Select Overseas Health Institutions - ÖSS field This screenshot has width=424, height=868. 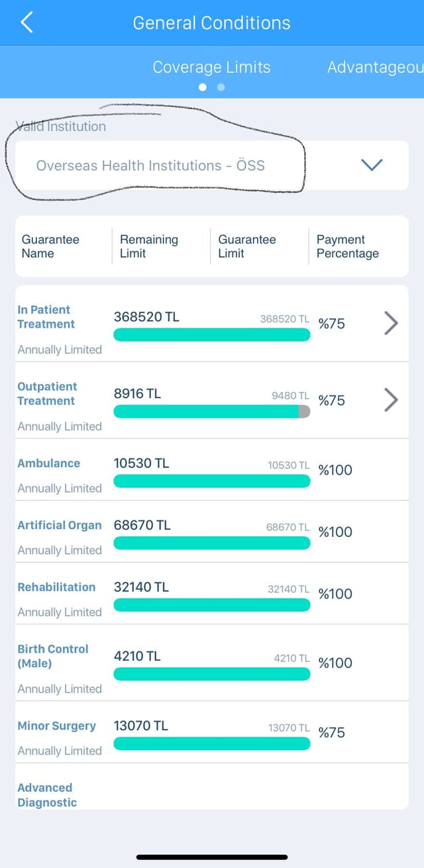212,166
